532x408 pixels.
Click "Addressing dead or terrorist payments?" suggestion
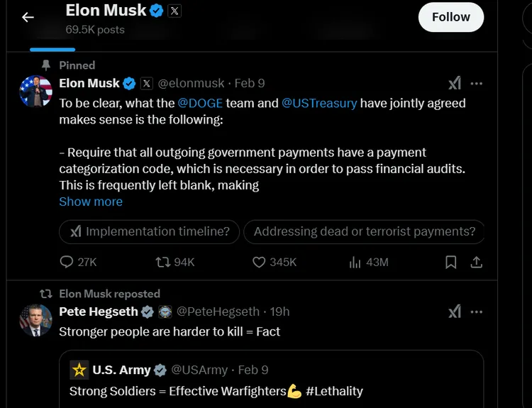pyautogui.click(x=364, y=231)
